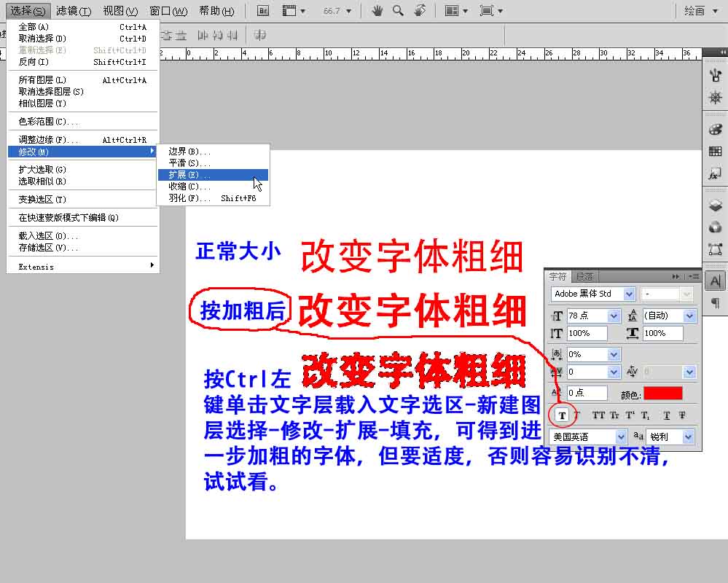Open the 绘画 workspace switcher

click(700, 11)
